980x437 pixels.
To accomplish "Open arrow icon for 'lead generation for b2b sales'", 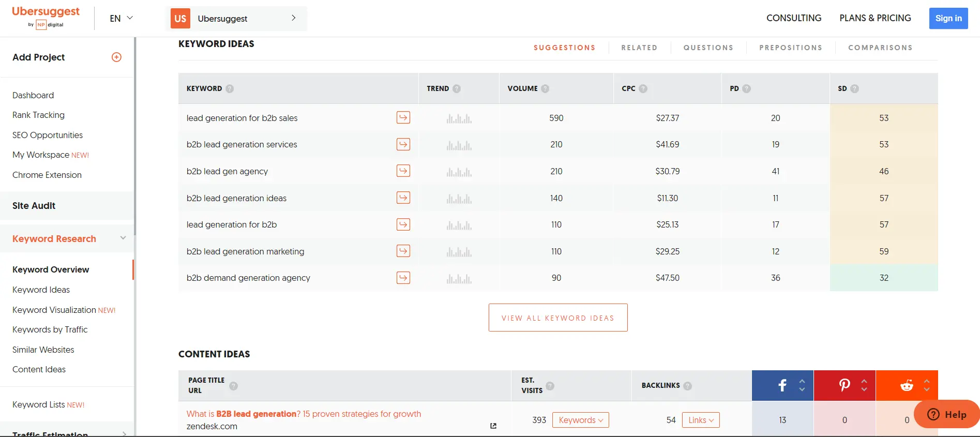I will coord(403,117).
